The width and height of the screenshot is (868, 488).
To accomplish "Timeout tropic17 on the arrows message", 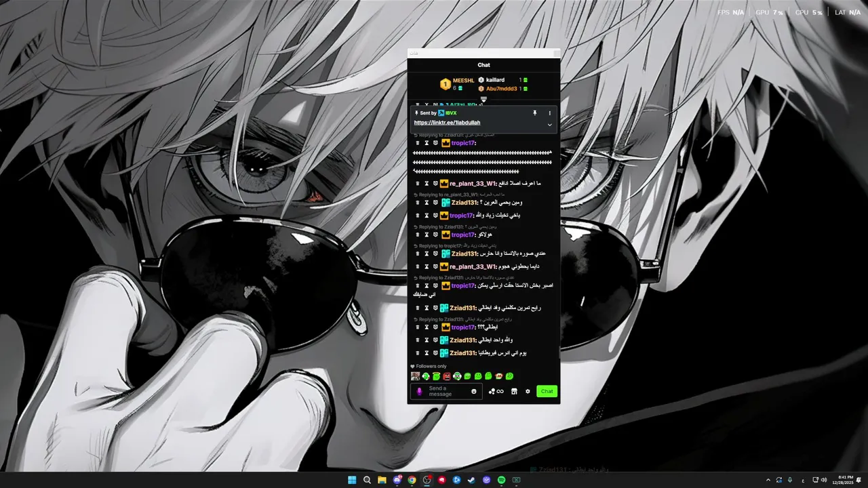I will click(x=427, y=143).
